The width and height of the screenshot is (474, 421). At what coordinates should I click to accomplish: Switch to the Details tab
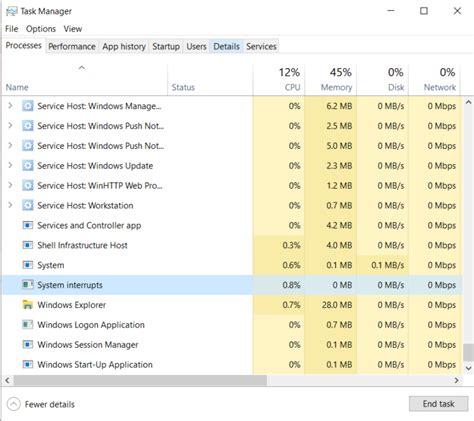click(226, 46)
